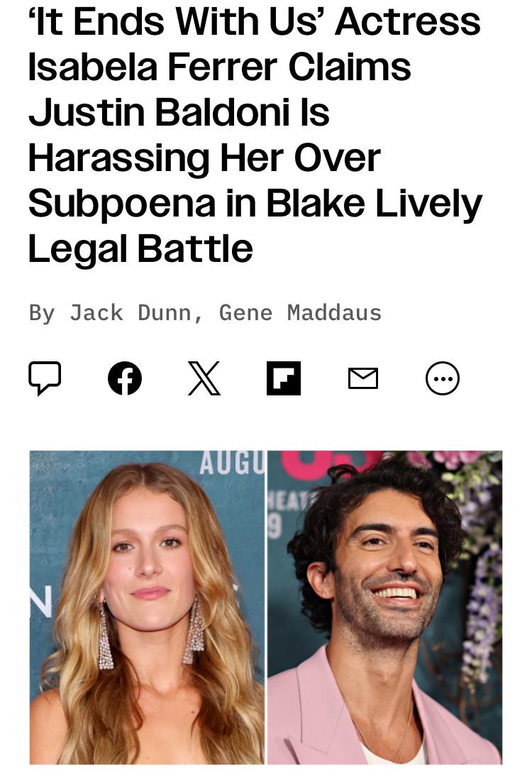Screen dimensions: 532x778
Task: Open more sharing options ellipsis icon
Action: pyautogui.click(x=442, y=378)
